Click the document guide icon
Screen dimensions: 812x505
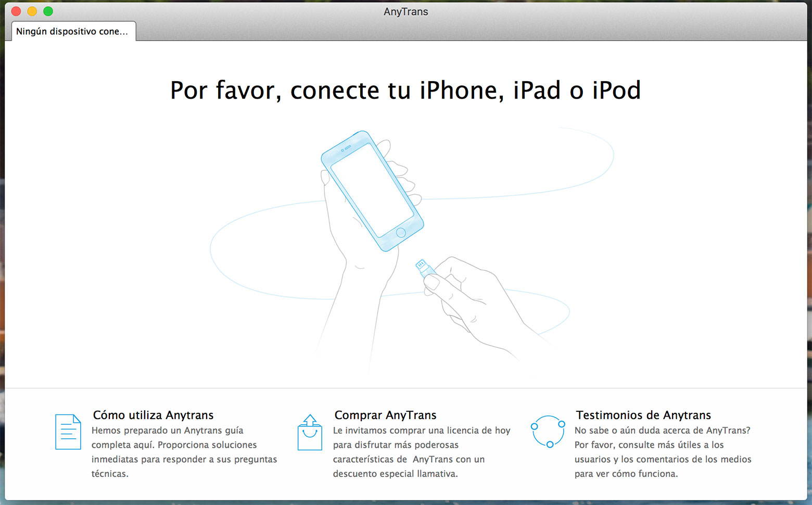coord(68,432)
